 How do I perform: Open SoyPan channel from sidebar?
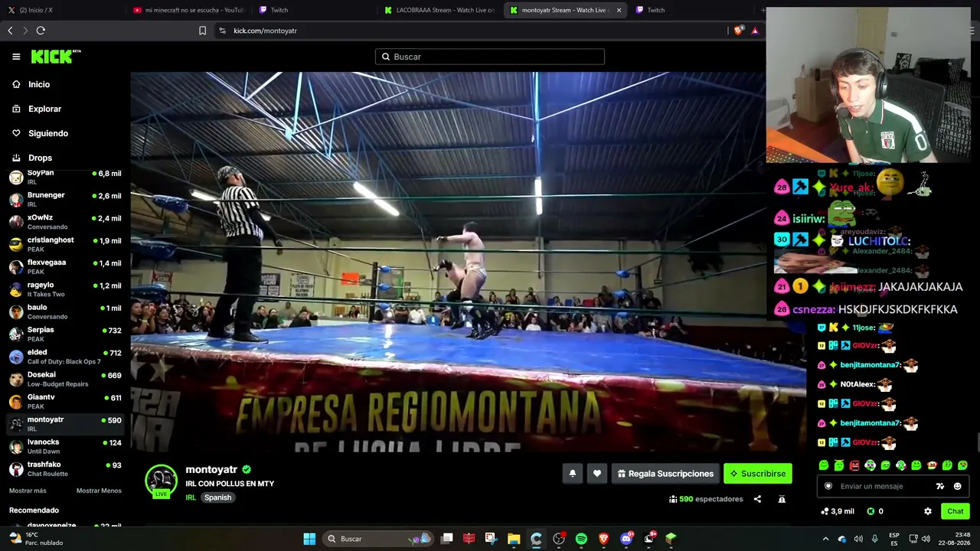coord(65,178)
